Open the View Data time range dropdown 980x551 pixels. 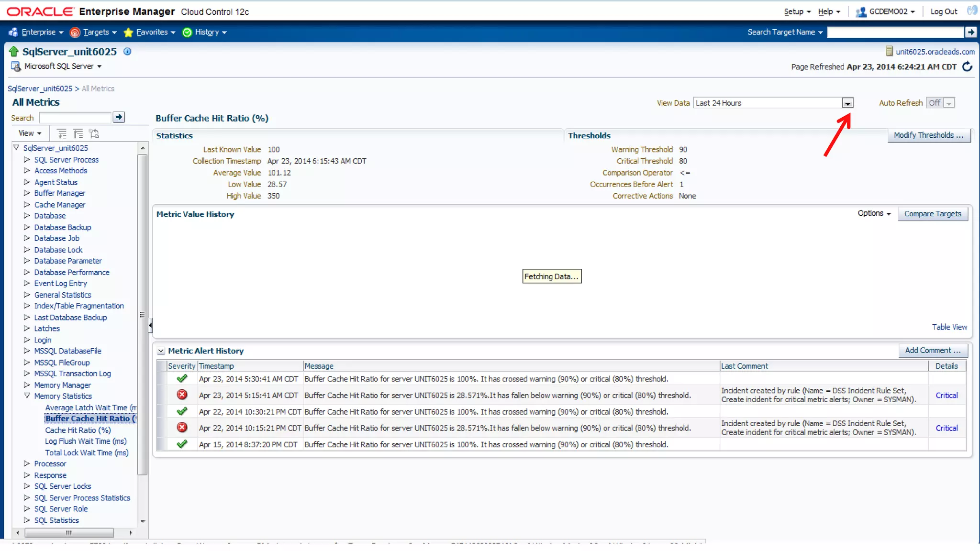(x=847, y=103)
